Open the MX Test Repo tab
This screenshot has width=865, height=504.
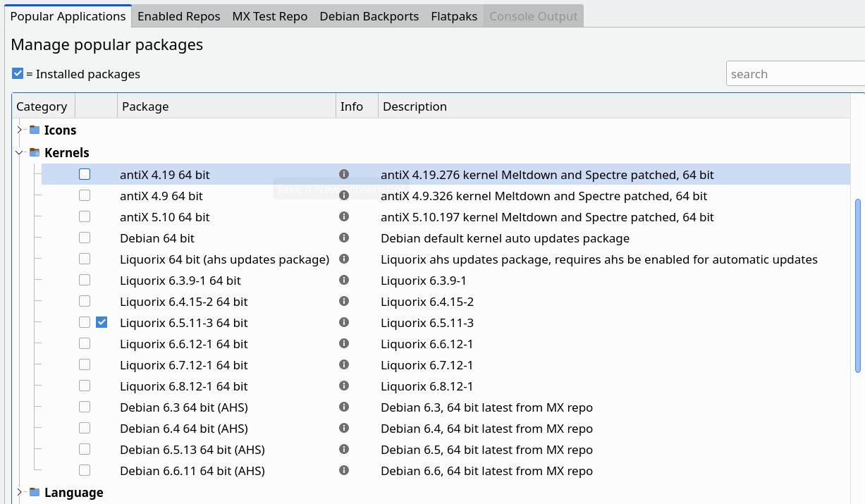(x=270, y=16)
